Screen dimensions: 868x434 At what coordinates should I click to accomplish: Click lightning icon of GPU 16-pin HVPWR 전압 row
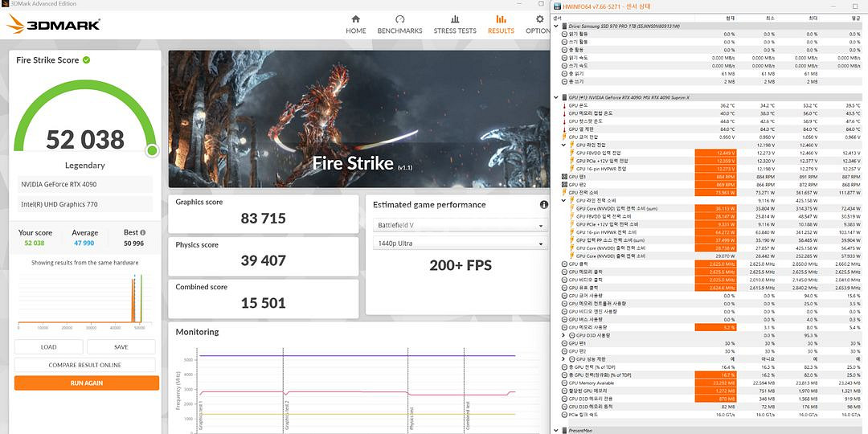572,169
